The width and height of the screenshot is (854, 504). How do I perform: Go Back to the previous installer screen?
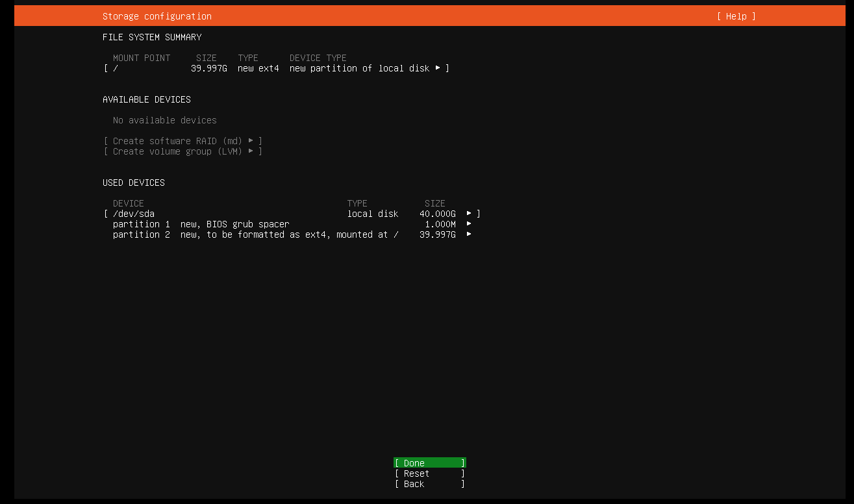coord(429,483)
